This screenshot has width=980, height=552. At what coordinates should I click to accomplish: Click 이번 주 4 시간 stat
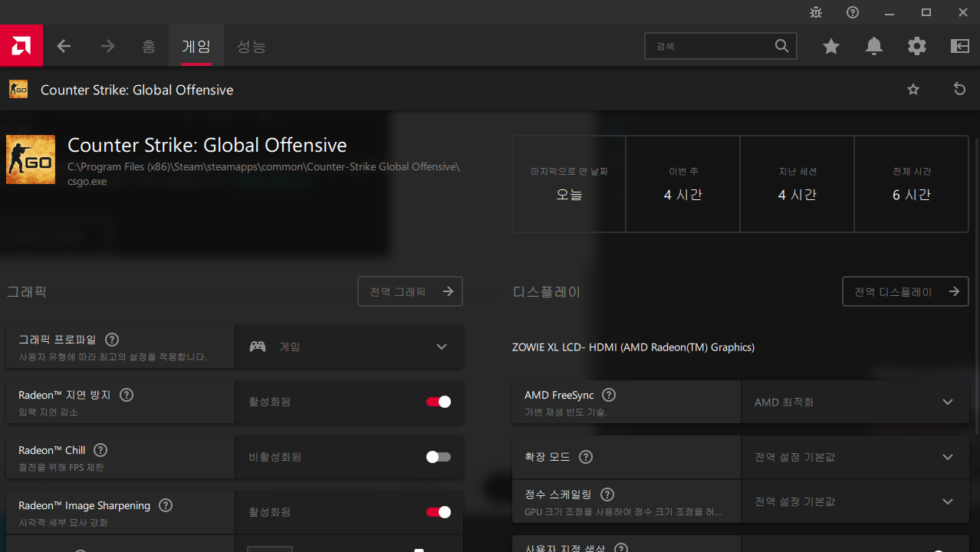[682, 184]
